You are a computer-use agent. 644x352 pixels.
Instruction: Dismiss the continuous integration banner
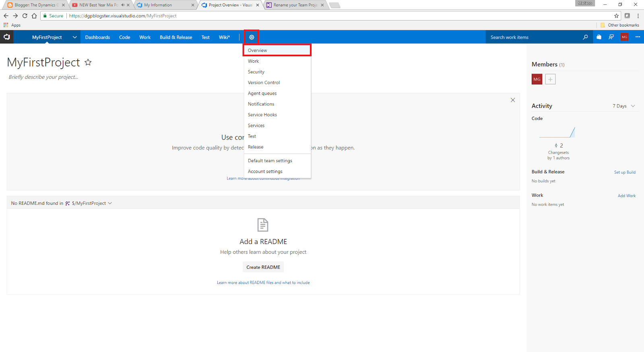(513, 100)
